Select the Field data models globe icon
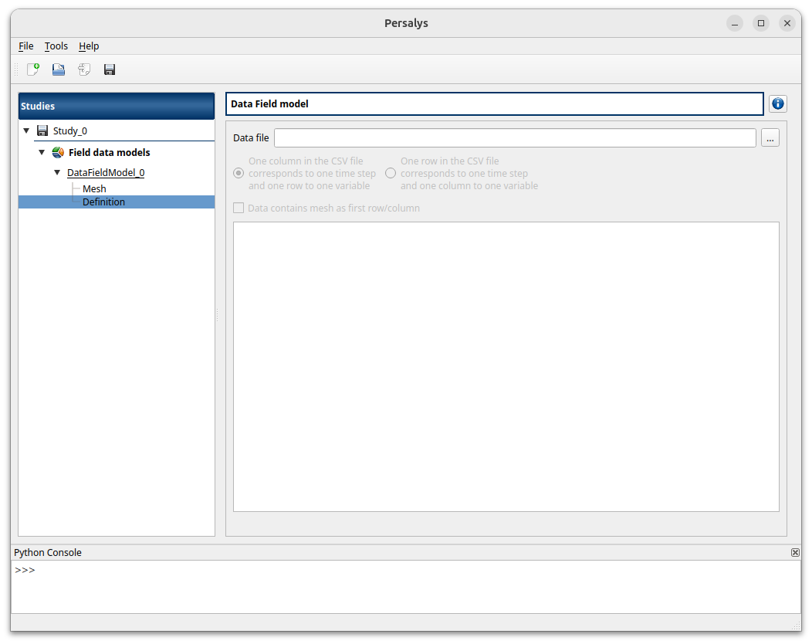This screenshot has height=644, width=812. [57, 152]
